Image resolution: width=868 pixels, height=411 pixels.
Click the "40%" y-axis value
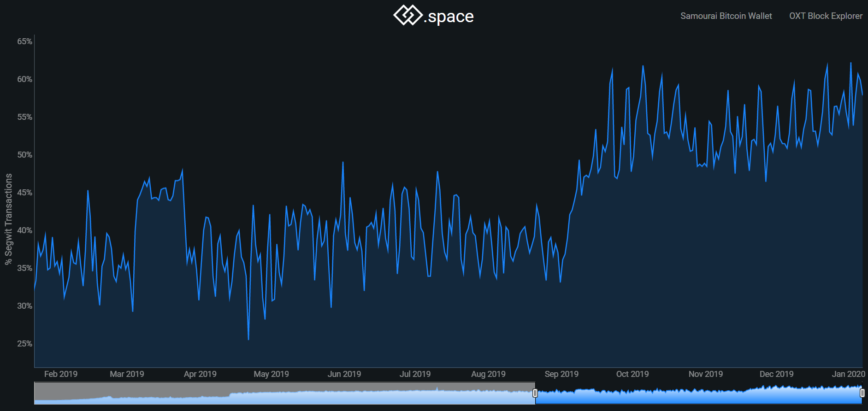tap(25, 230)
